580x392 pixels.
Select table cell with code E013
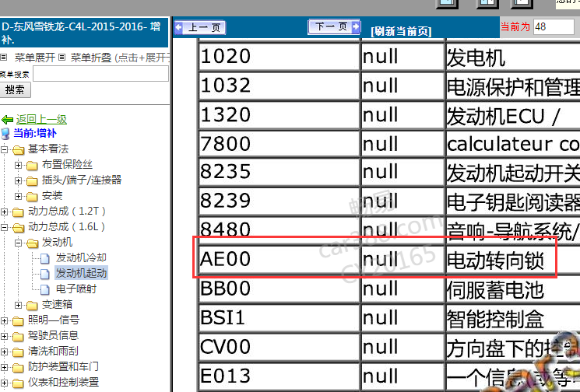pyautogui.click(x=279, y=376)
